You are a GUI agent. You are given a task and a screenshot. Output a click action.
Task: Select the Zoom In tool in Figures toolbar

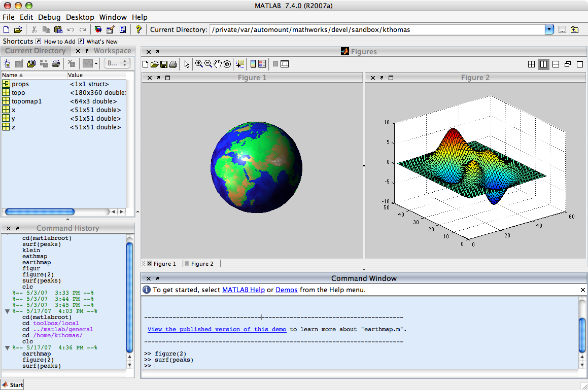click(x=199, y=64)
